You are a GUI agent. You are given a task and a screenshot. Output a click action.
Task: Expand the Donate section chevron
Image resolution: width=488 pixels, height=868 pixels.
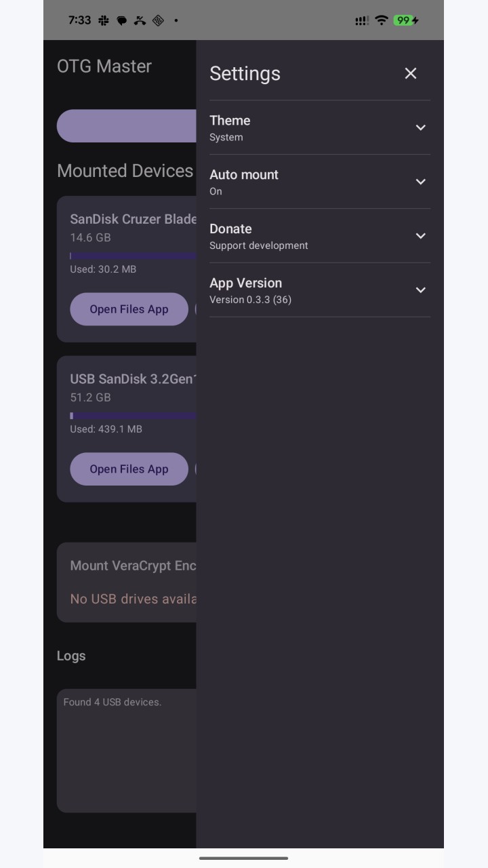point(420,236)
